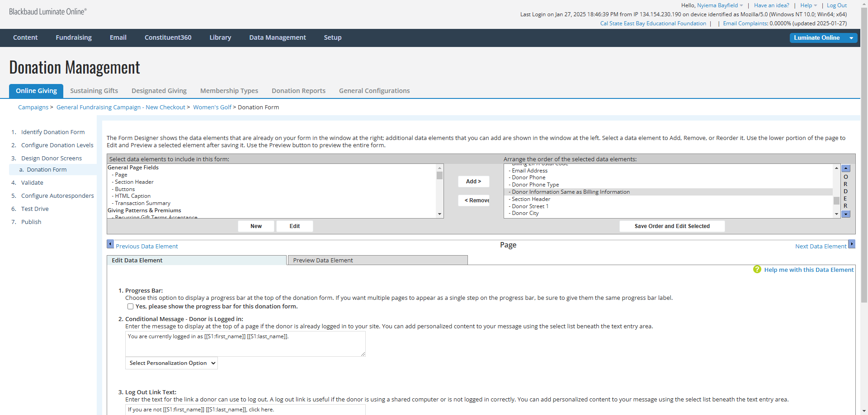
Task: Click the New button
Action: click(256, 226)
